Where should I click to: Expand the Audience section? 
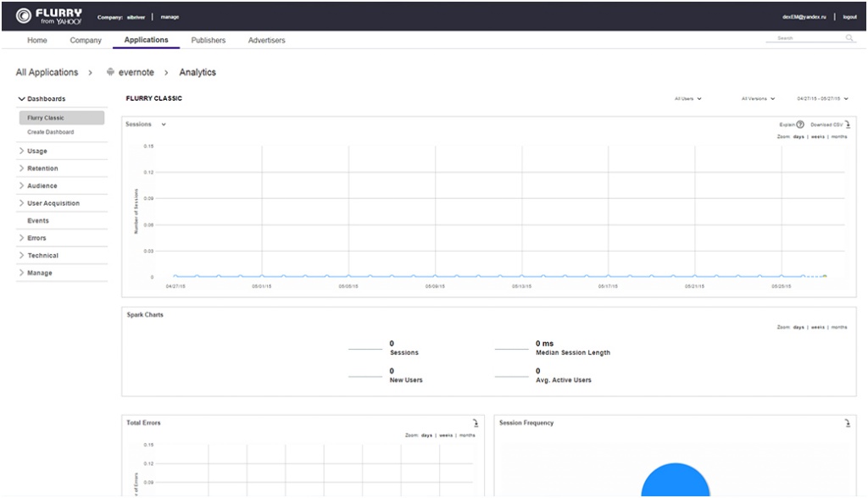click(x=21, y=185)
